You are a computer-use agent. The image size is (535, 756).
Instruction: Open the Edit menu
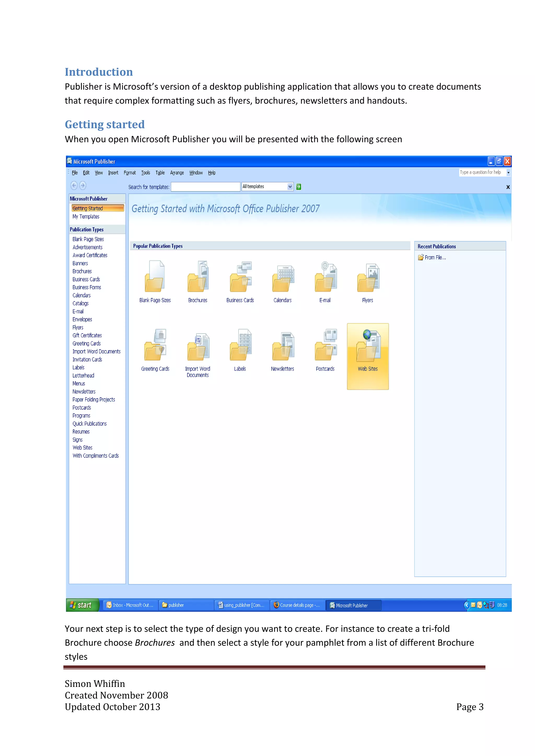click(86, 173)
